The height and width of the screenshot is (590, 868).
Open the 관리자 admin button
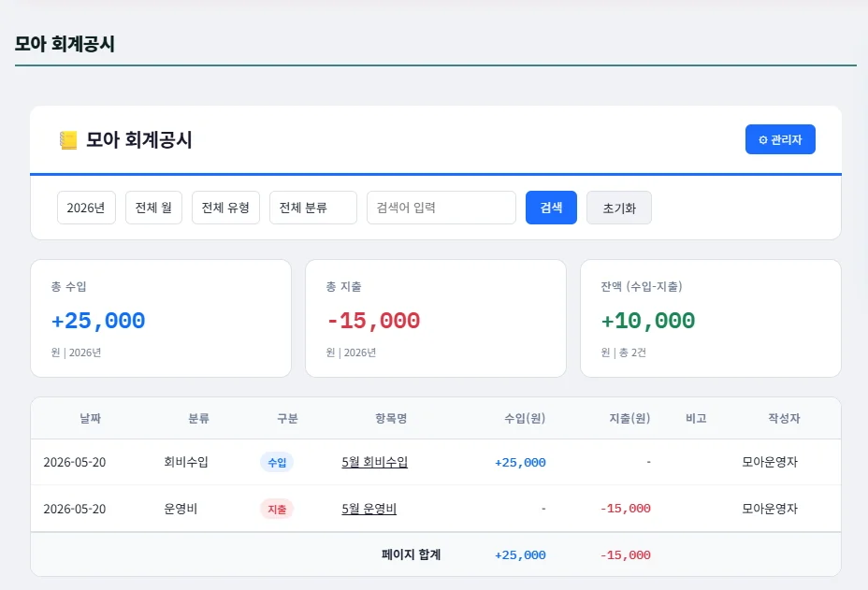[780, 139]
